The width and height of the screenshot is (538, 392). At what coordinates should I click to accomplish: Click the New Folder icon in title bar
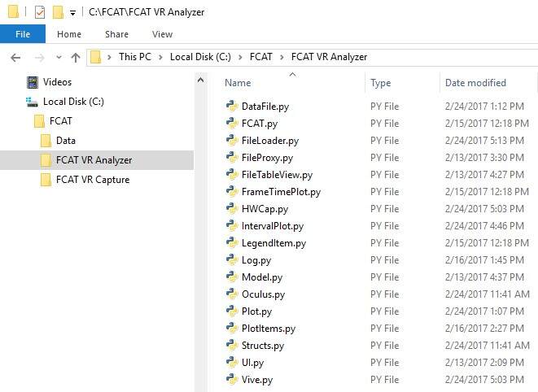(x=58, y=12)
